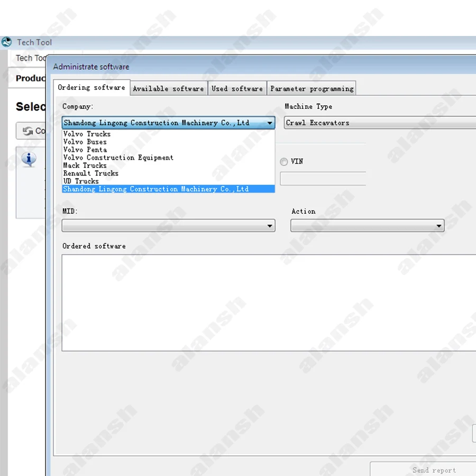Click the Action label
476x476 pixels.
303,211
